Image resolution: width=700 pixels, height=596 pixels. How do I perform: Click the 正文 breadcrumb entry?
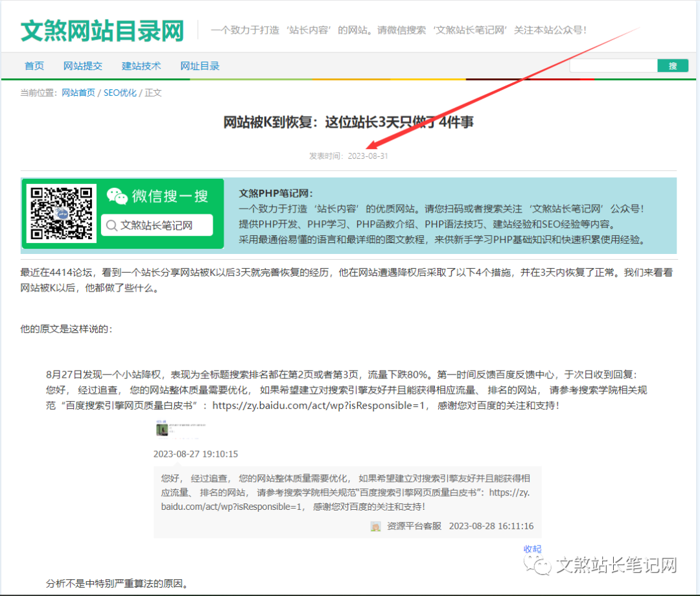coord(153,93)
